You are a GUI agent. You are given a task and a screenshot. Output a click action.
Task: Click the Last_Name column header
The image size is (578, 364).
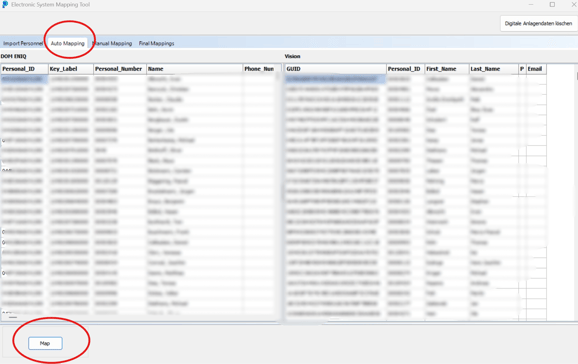[493, 69]
